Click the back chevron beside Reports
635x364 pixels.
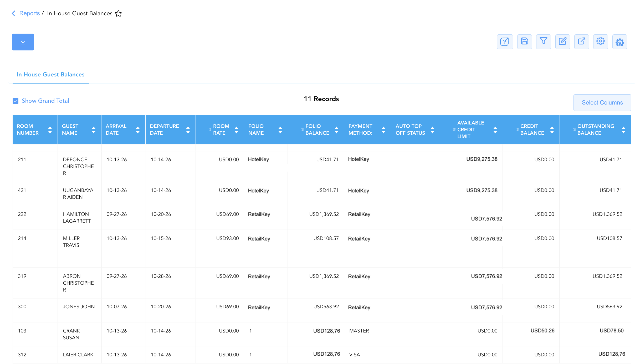pyautogui.click(x=14, y=13)
